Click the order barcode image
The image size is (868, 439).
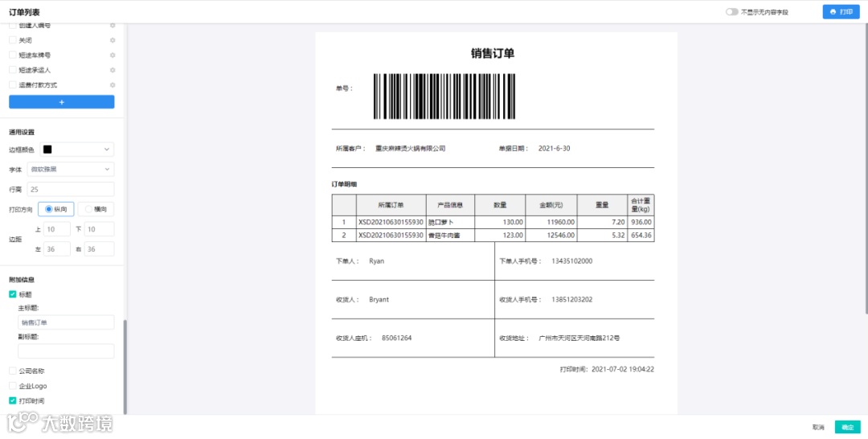[444, 96]
